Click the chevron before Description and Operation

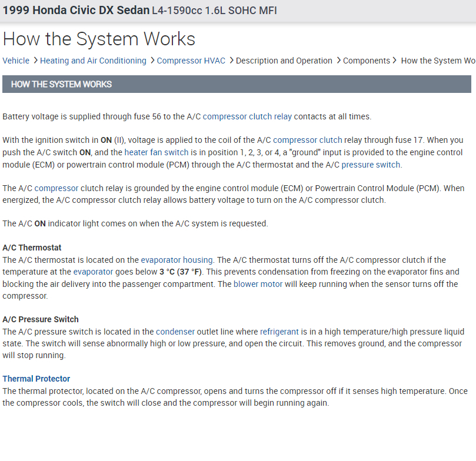click(x=231, y=61)
